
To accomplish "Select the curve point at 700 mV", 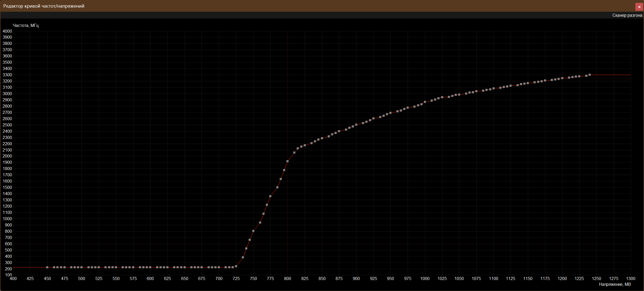I will [219, 267].
